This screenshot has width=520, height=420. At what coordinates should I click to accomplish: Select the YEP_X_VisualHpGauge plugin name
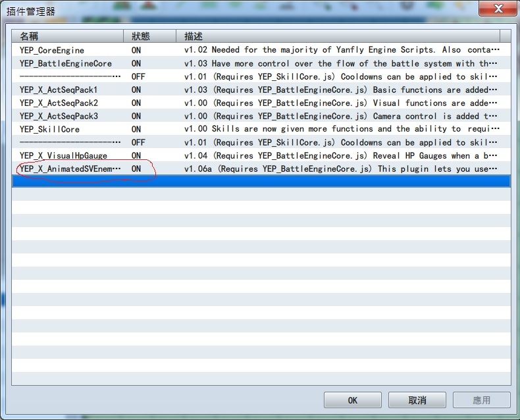(63, 155)
